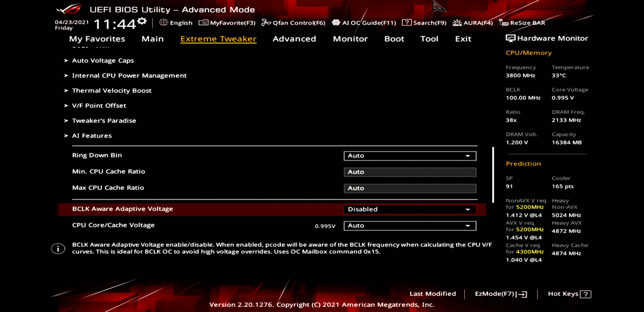Image resolution: width=644 pixels, height=312 pixels.
Task: Open the Tool tab
Action: point(429,39)
